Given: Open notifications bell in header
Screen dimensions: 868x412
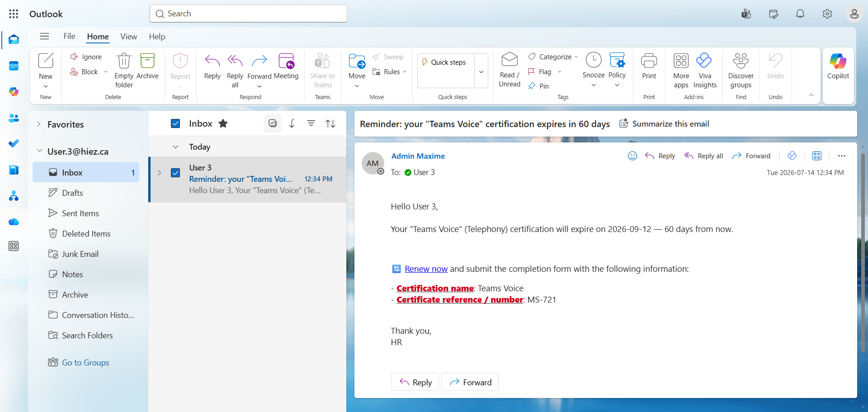Looking at the screenshot, I should point(800,14).
